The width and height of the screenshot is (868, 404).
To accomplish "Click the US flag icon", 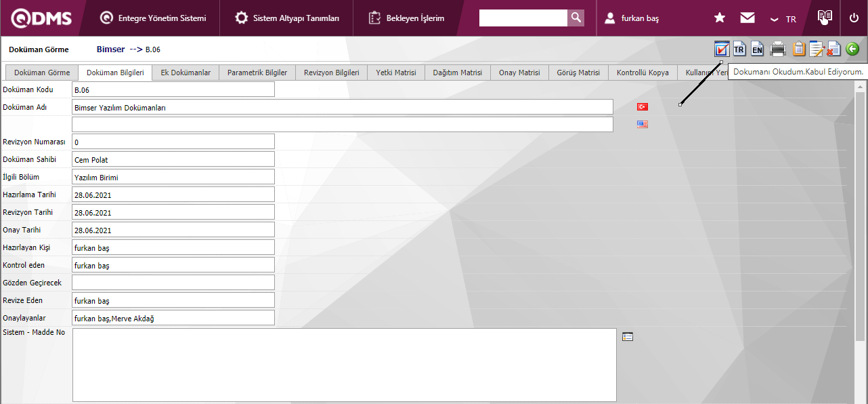I will pyautogui.click(x=643, y=125).
